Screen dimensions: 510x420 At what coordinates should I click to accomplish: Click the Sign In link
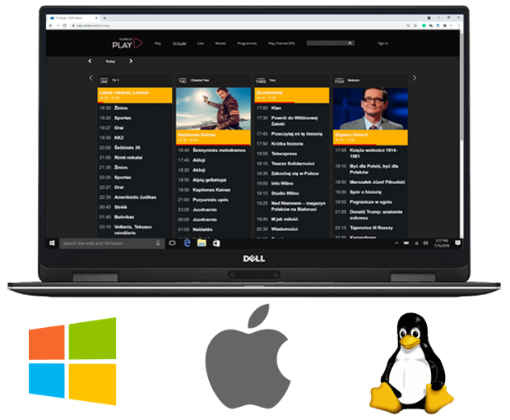click(x=382, y=43)
